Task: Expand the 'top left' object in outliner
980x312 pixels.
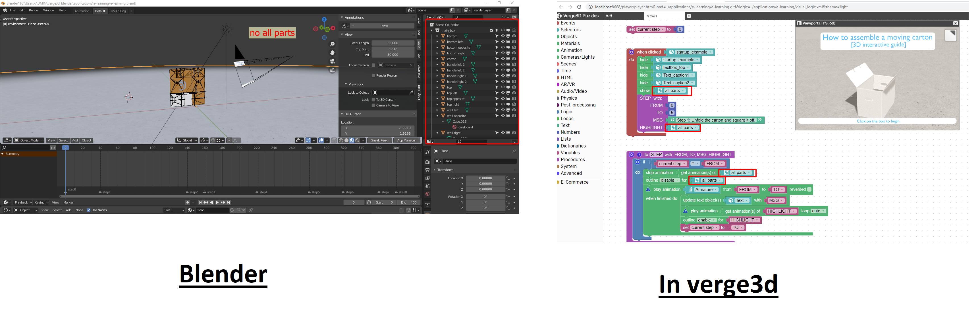Action: pos(437,93)
